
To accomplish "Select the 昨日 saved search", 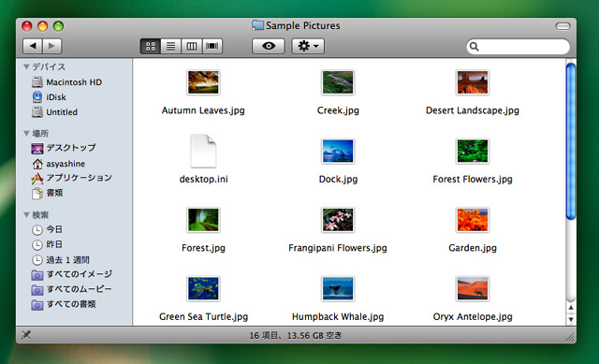I will (47, 244).
